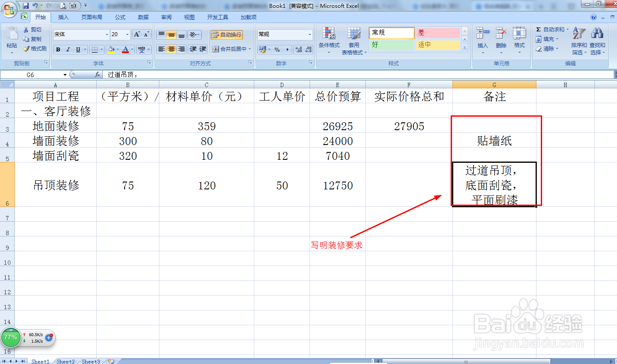Viewport: 617px width, 364px height.
Task: Toggle underline formatting
Action: pos(78,50)
